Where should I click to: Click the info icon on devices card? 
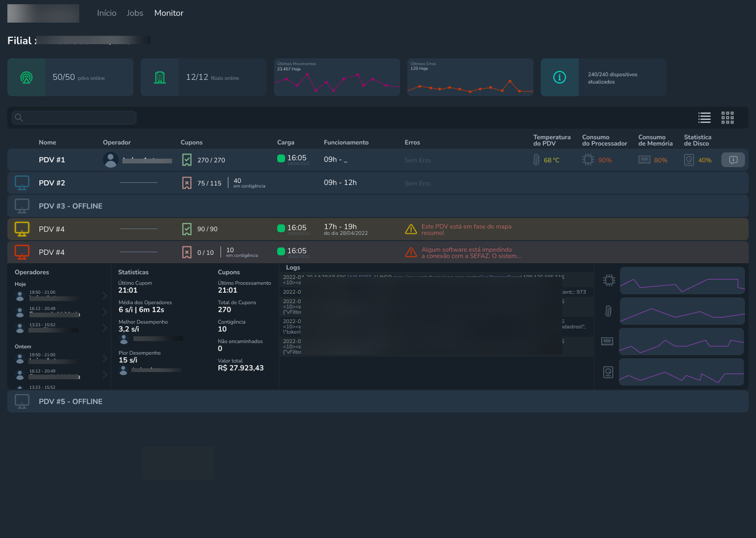(x=560, y=77)
